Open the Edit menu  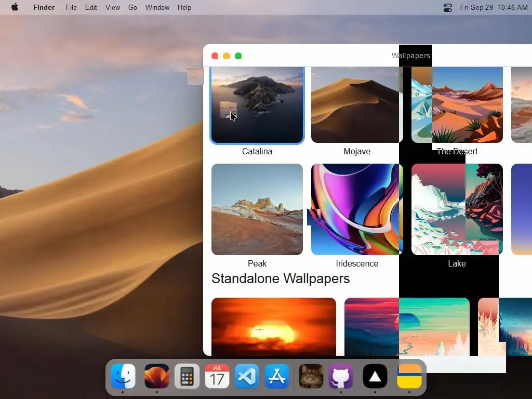[91, 7]
